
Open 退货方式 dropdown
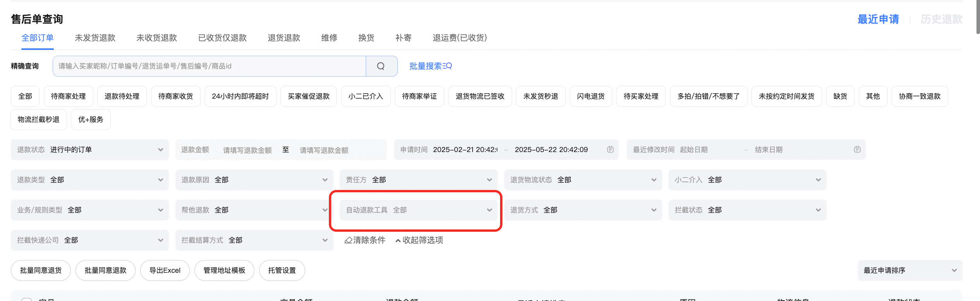583,210
